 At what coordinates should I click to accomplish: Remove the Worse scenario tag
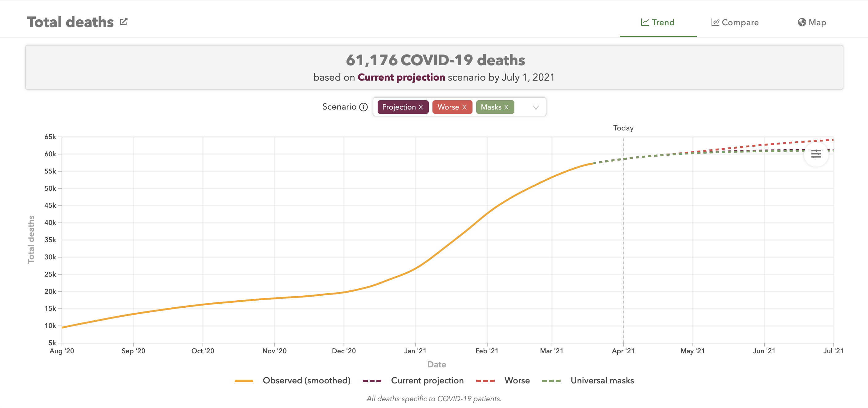pos(464,107)
